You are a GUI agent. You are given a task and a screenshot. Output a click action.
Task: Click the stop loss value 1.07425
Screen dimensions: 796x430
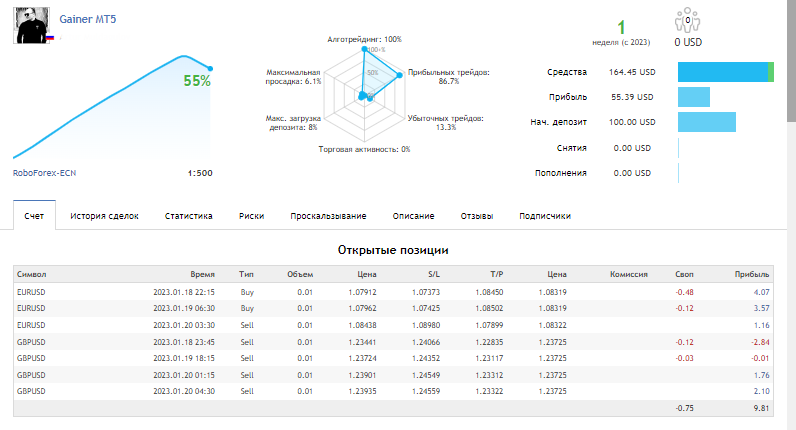pyautogui.click(x=426, y=308)
